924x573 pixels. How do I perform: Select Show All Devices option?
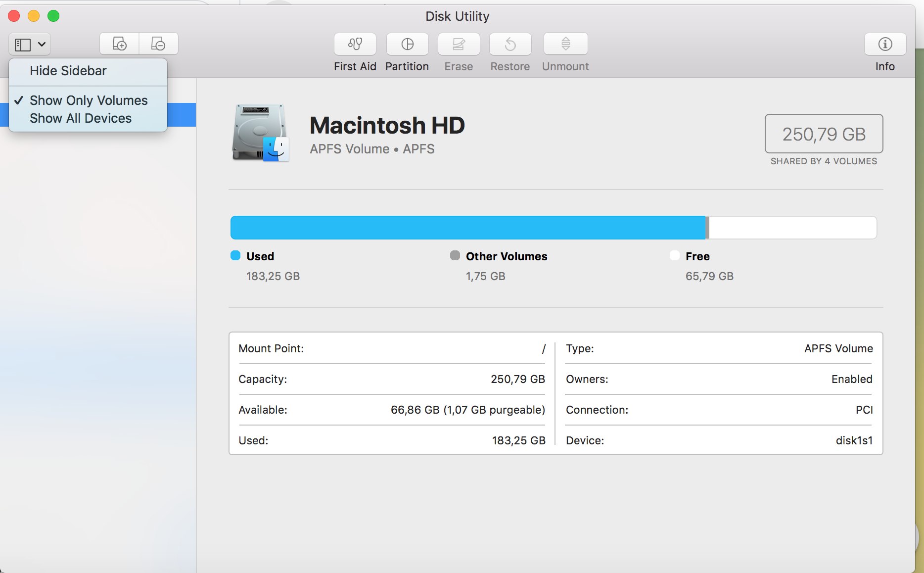(88, 118)
